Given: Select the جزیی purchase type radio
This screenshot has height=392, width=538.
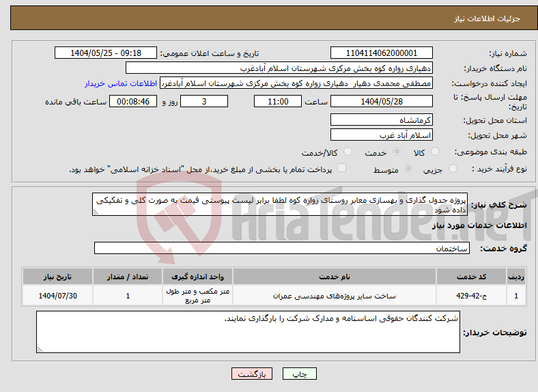Looking at the screenshot, I should (x=453, y=168).
